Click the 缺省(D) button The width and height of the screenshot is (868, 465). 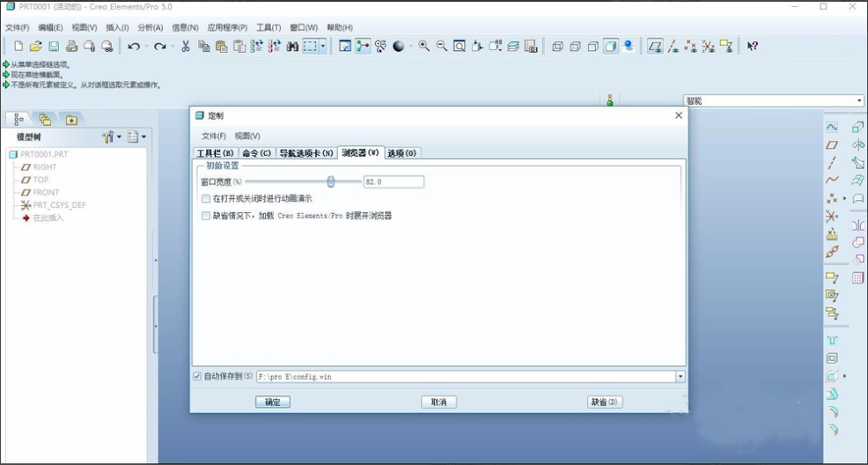pyautogui.click(x=605, y=402)
